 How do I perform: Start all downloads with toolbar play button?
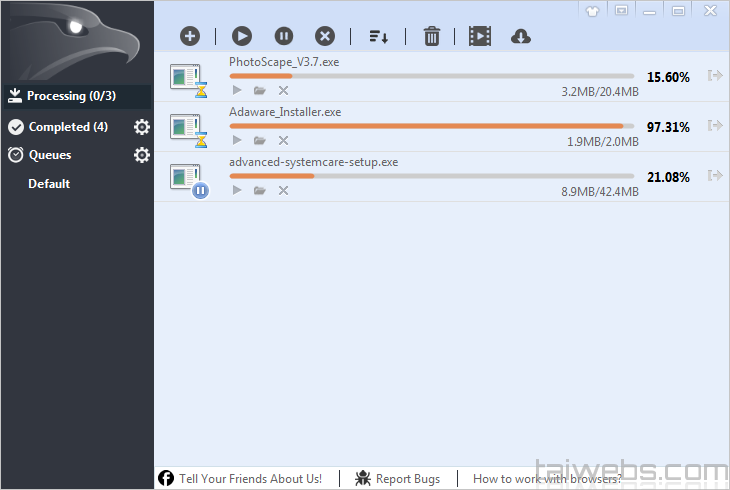pos(242,36)
